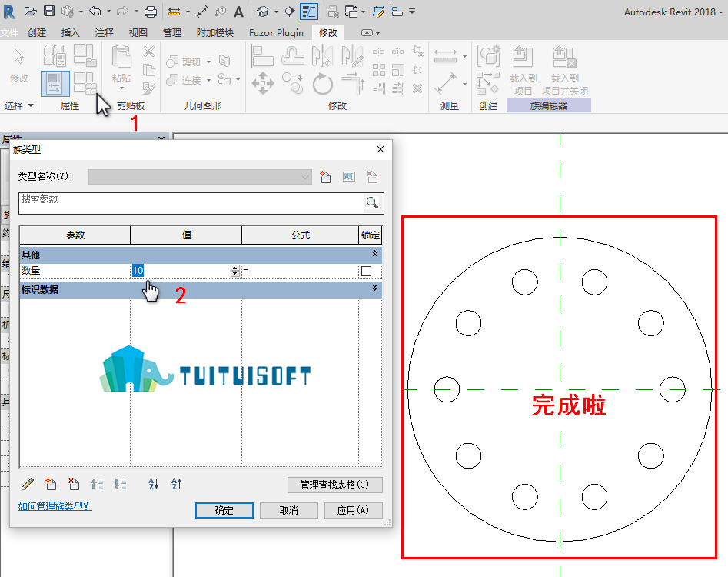Click the 取消 cancel button
The height and width of the screenshot is (577, 728).
pyautogui.click(x=289, y=510)
